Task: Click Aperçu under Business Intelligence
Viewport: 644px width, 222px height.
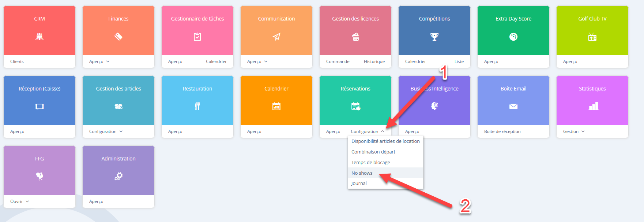Action: 412,132
